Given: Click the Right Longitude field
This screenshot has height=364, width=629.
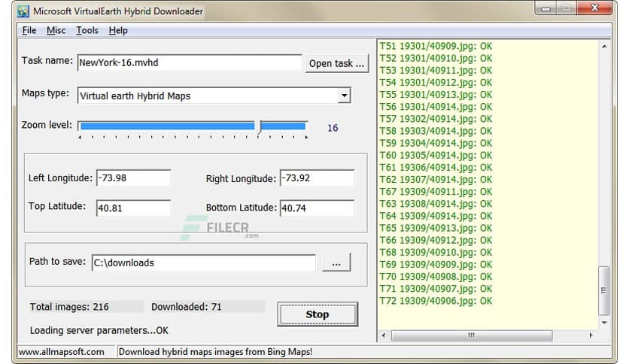Looking at the screenshot, I should coord(317,178).
